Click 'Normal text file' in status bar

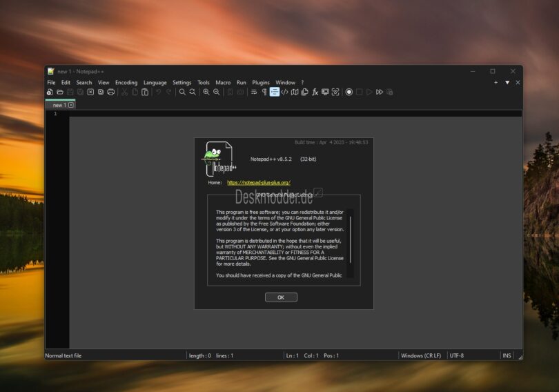click(x=63, y=355)
